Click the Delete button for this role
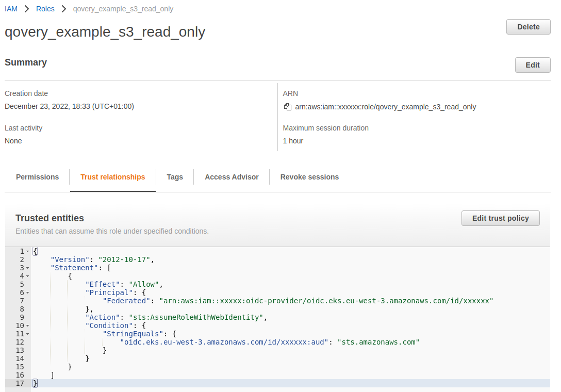Screen dimensions: 561x392 click(528, 27)
